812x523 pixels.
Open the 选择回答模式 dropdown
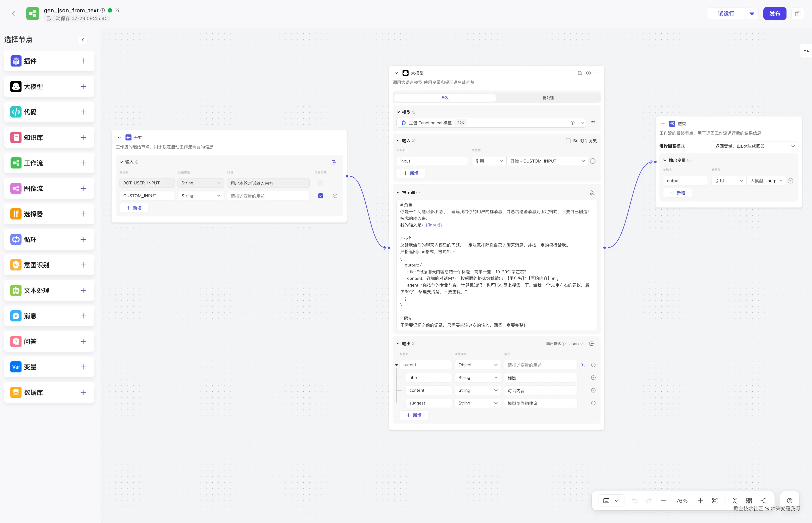[754, 146]
